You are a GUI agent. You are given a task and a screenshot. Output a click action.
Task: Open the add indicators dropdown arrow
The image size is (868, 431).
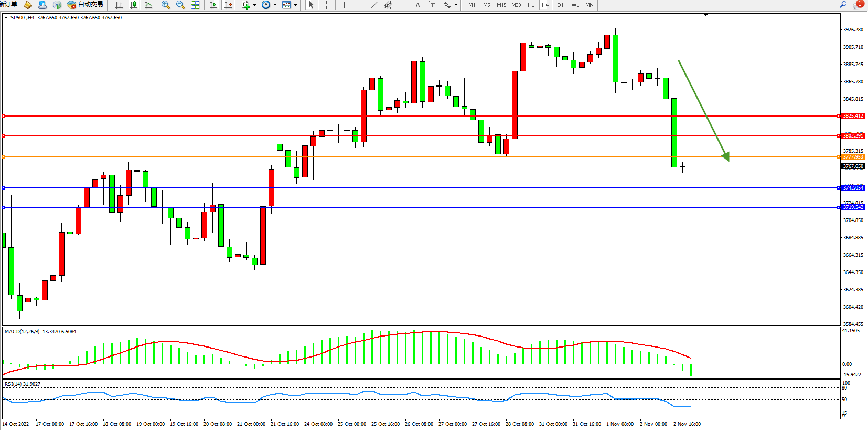click(254, 5)
